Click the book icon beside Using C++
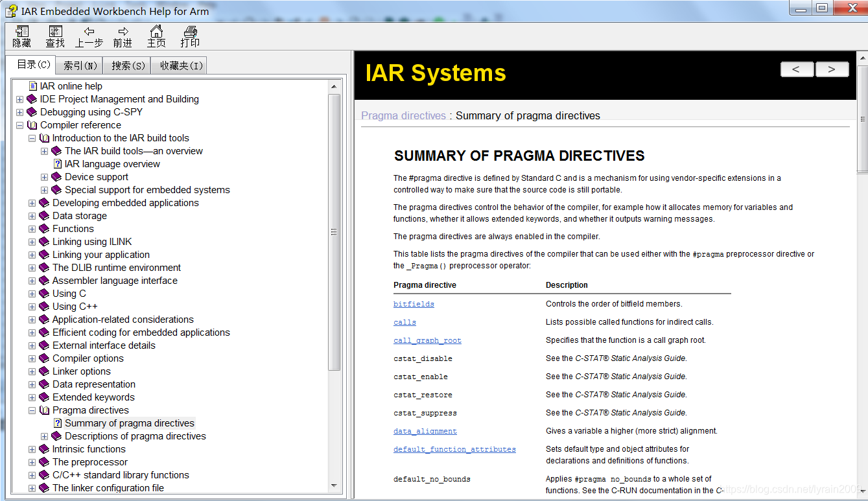 click(x=44, y=307)
